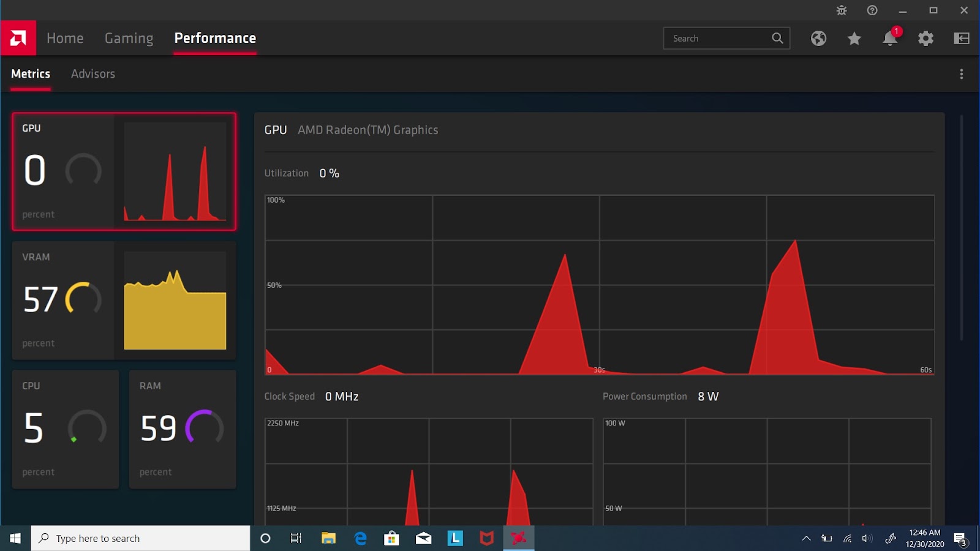Click the Clock Speed 0 MHz value
Viewport: 980px width, 551px height.
(x=342, y=397)
